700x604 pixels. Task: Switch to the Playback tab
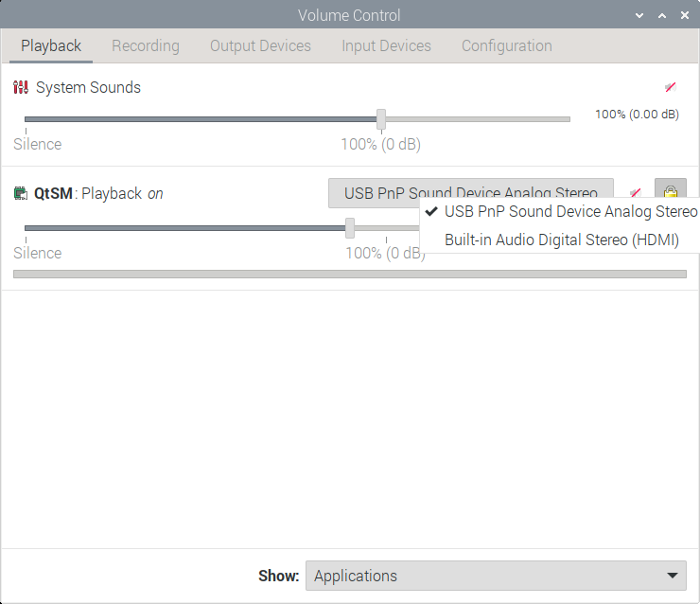click(51, 45)
